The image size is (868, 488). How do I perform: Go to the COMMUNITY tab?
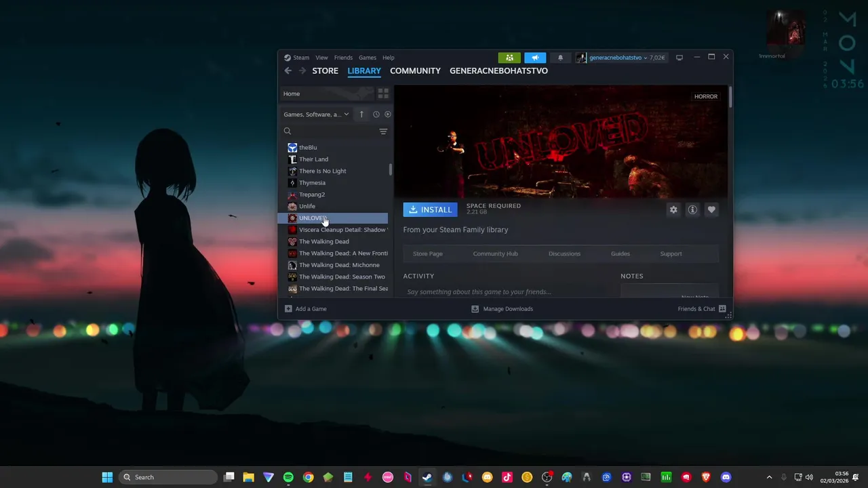(x=415, y=70)
